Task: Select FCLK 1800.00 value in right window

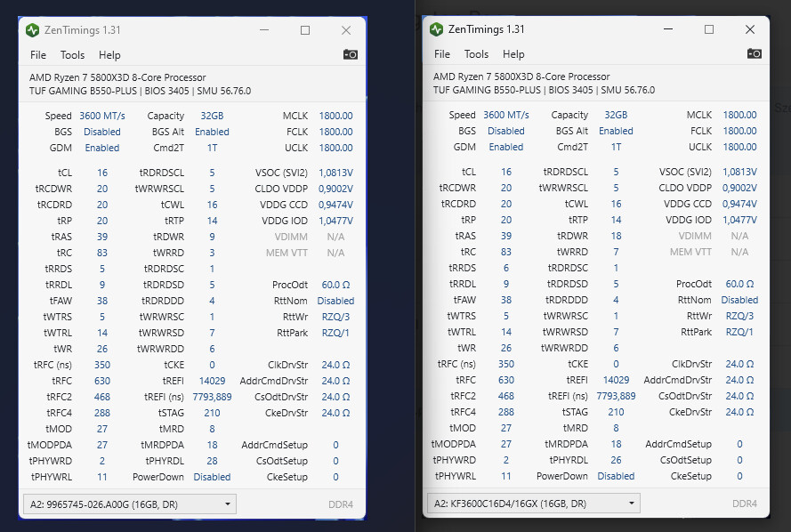Action: (739, 131)
